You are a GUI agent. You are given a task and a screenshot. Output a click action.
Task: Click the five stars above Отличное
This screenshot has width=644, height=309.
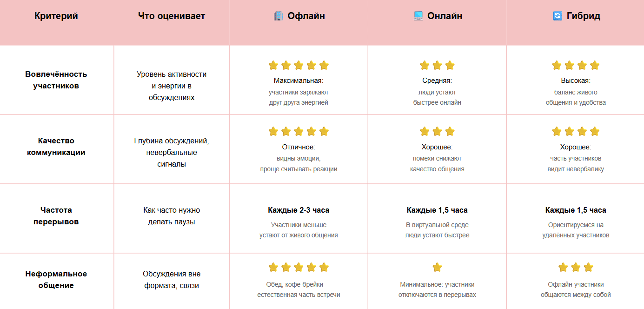pyautogui.click(x=299, y=132)
